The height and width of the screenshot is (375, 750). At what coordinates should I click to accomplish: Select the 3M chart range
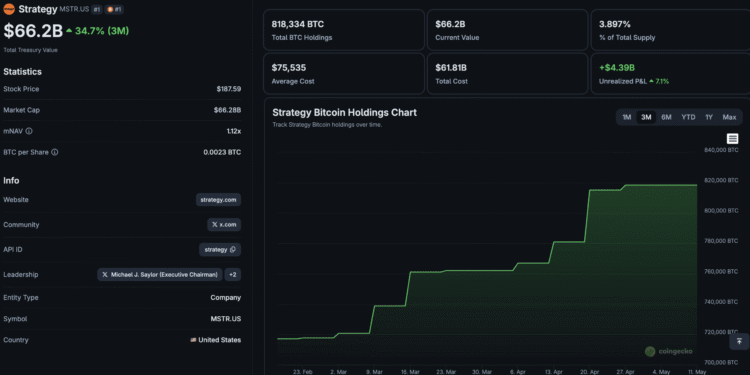tap(646, 117)
